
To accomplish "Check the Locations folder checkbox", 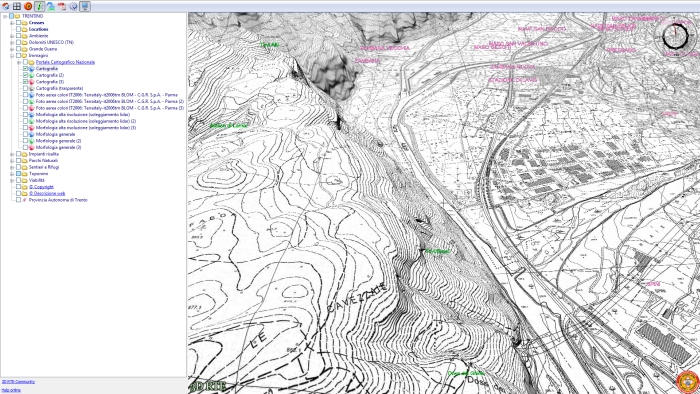I will click(18, 29).
